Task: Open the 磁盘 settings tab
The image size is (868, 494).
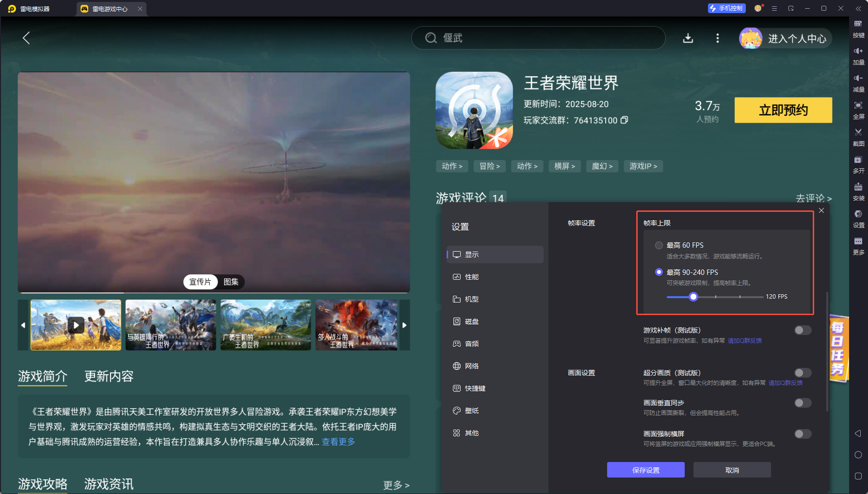Action: [495, 321]
